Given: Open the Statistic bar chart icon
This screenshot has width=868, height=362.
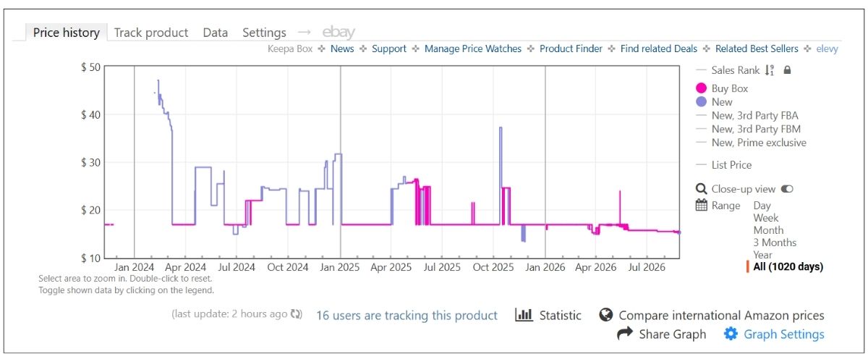Looking at the screenshot, I should 524,315.
